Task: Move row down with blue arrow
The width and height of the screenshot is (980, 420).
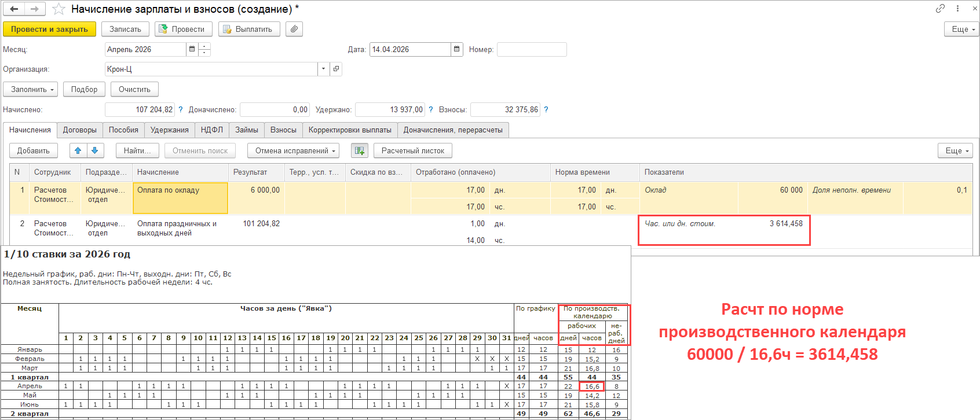Action: coord(95,150)
